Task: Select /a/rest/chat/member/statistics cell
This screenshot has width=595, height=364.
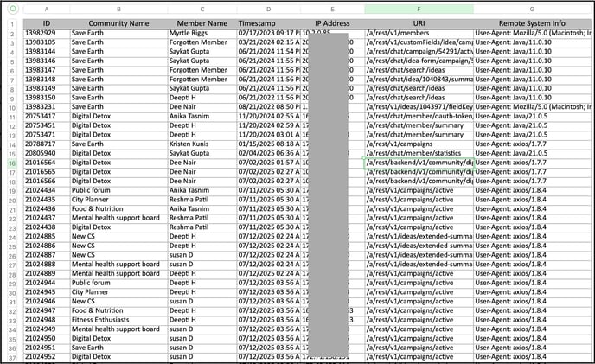Action: (419, 153)
